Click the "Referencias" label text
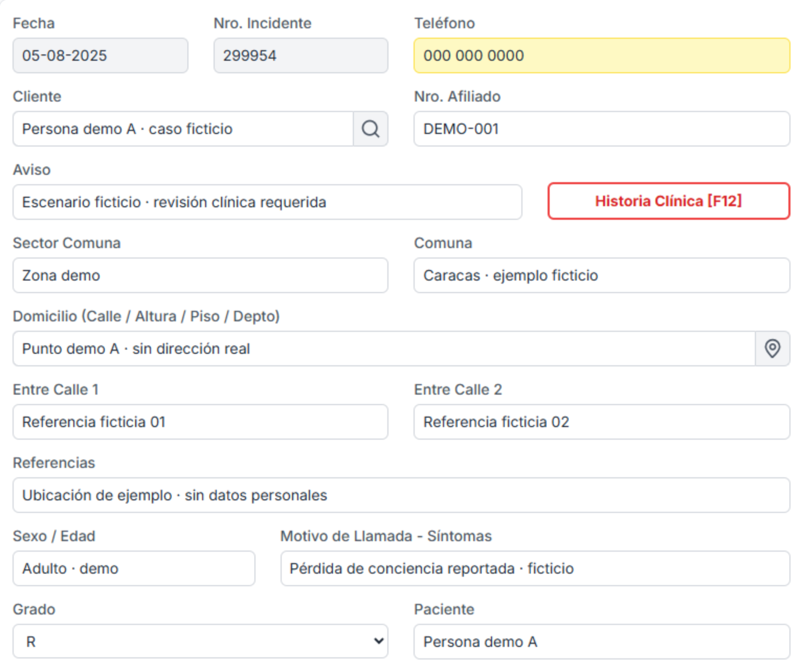 tap(54, 463)
